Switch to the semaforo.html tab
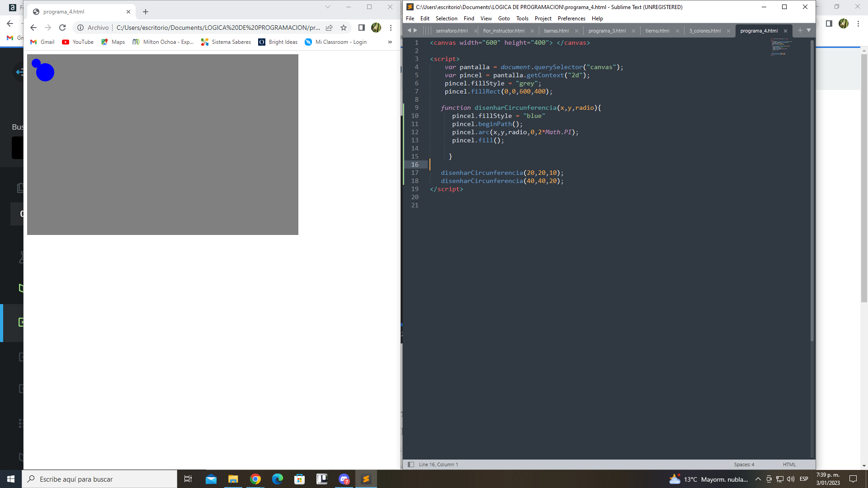Image resolution: width=868 pixels, height=488 pixels. [x=452, y=31]
